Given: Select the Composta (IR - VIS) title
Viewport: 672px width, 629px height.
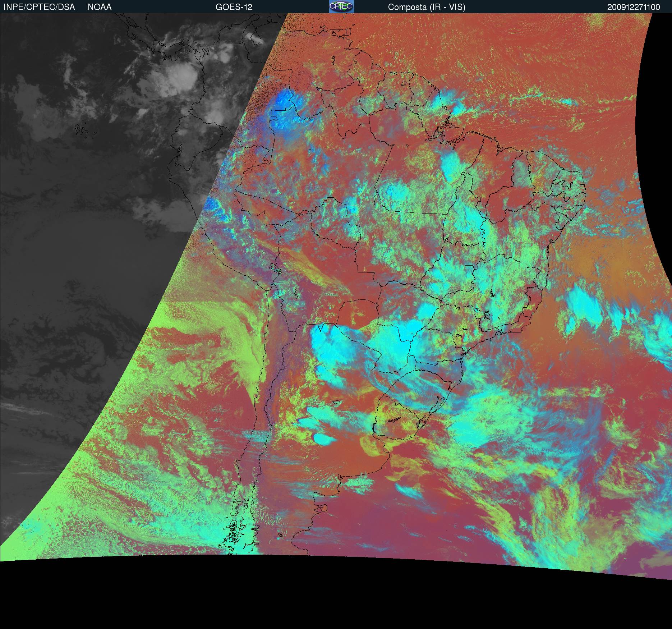Looking at the screenshot, I should tap(427, 7).
